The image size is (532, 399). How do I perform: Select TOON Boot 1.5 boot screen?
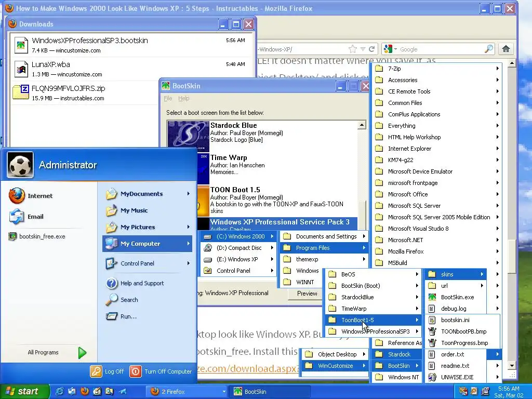click(x=277, y=201)
